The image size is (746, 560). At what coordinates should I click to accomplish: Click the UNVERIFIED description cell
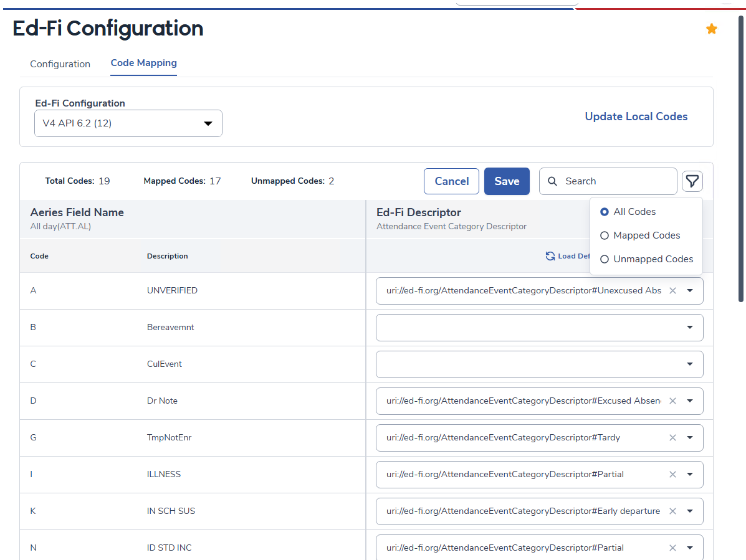click(x=172, y=290)
